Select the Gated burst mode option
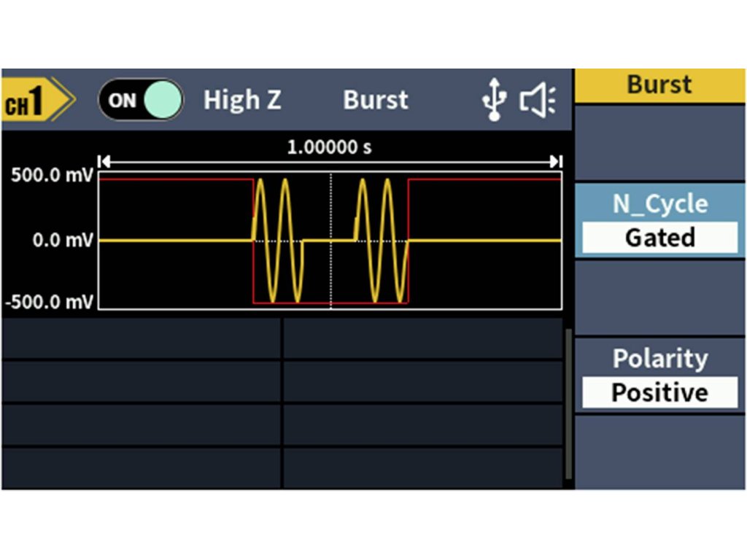This screenshot has width=747, height=560. (659, 238)
